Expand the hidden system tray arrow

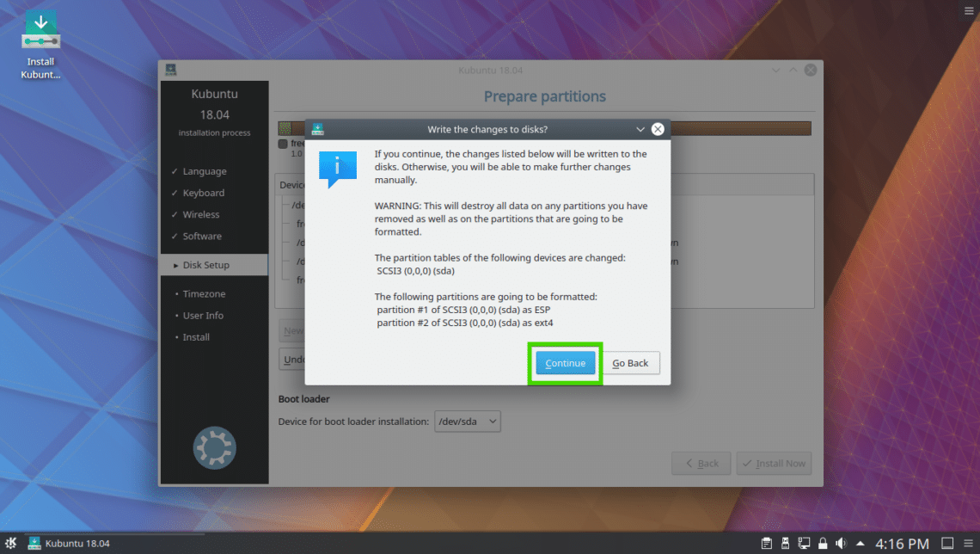point(860,544)
